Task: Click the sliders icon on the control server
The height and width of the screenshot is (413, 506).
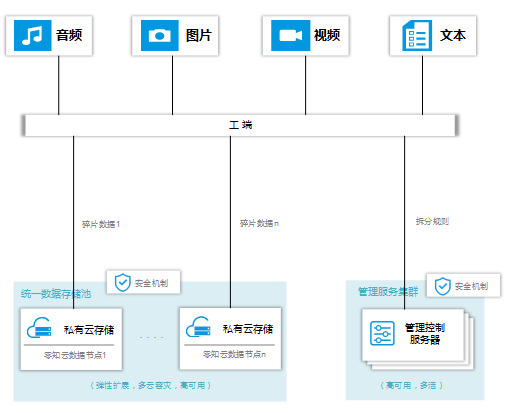Action: coord(382,333)
